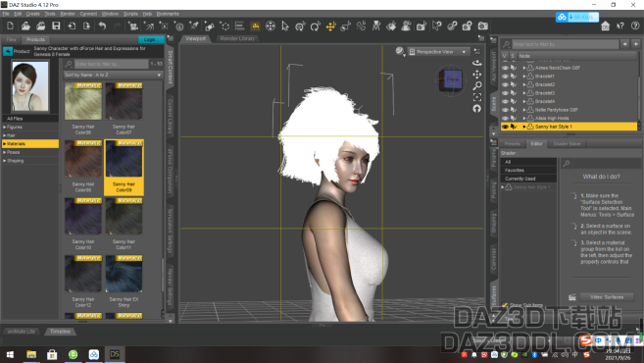The image size is (644, 363).
Task: Select the Scale tool in the toolbar
Action: 346,26
